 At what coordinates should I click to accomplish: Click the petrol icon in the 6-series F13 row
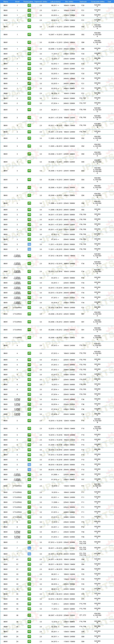click(29, 522)
